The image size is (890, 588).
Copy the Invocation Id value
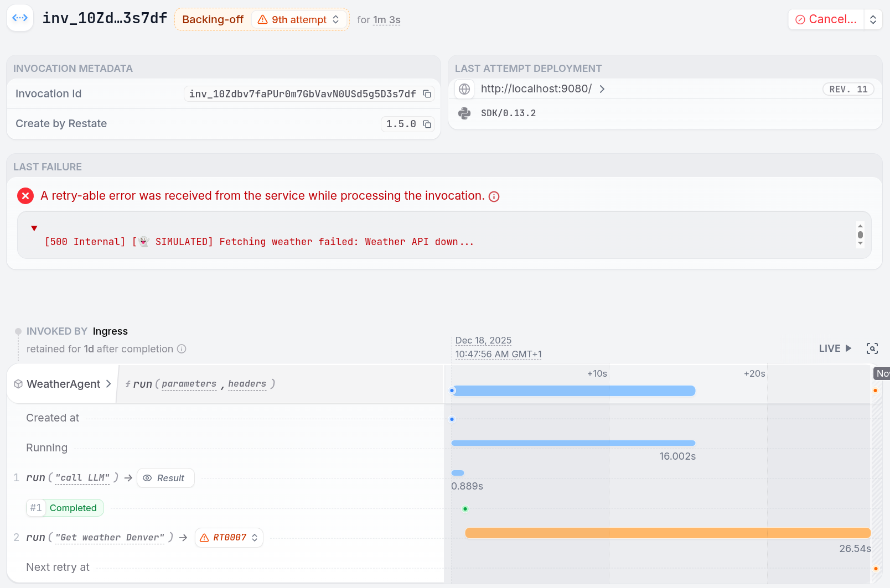(427, 94)
